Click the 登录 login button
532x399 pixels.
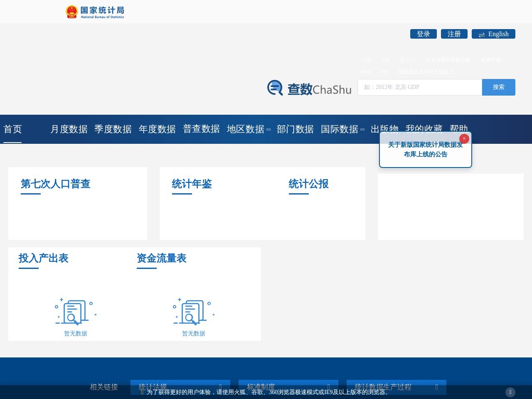[x=424, y=34]
